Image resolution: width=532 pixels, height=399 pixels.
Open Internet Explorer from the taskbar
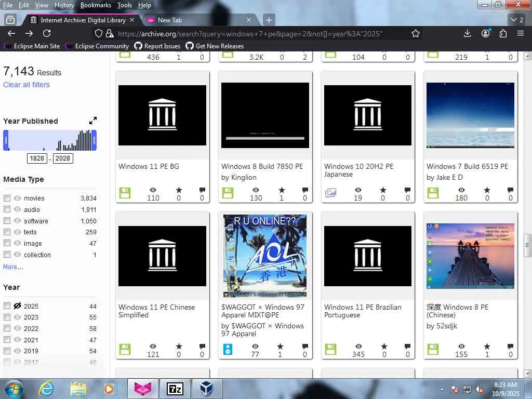(46, 389)
